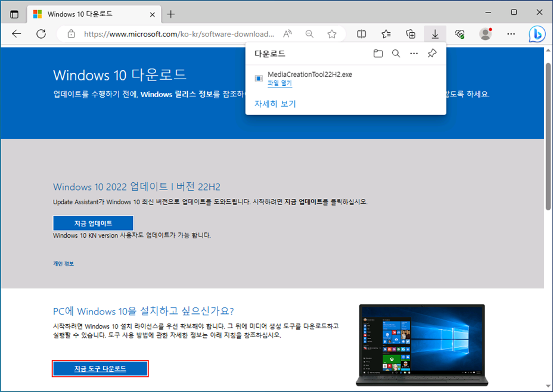
Task: Click the 다운로드 panel title
Action: [270, 54]
